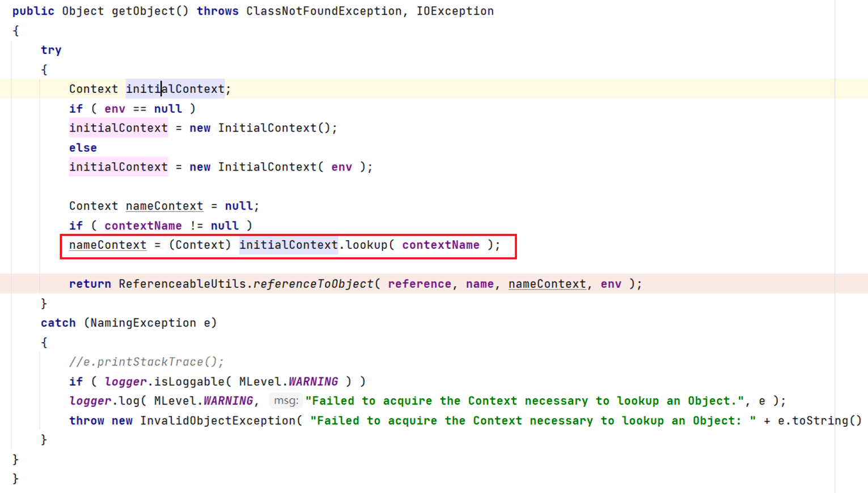This screenshot has width=868, height=493.
Task: Click the ClassNotFoundException in throws clause
Action: coord(324,11)
